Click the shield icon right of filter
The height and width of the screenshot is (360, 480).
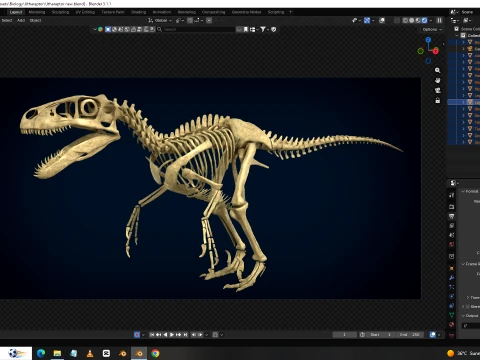[x=274, y=29]
